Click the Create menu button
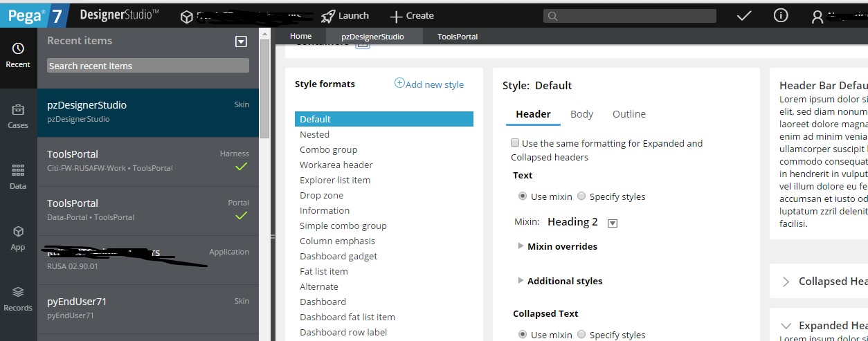868x341 pixels. pos(412,15)
